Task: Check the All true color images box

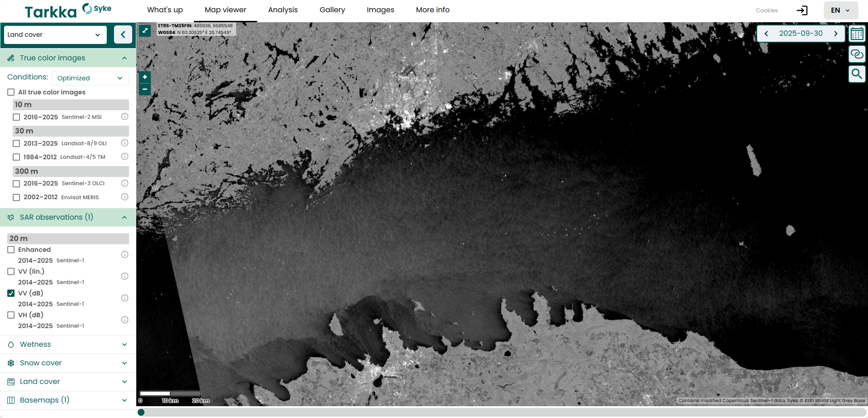Action: [x=11, y=92]
